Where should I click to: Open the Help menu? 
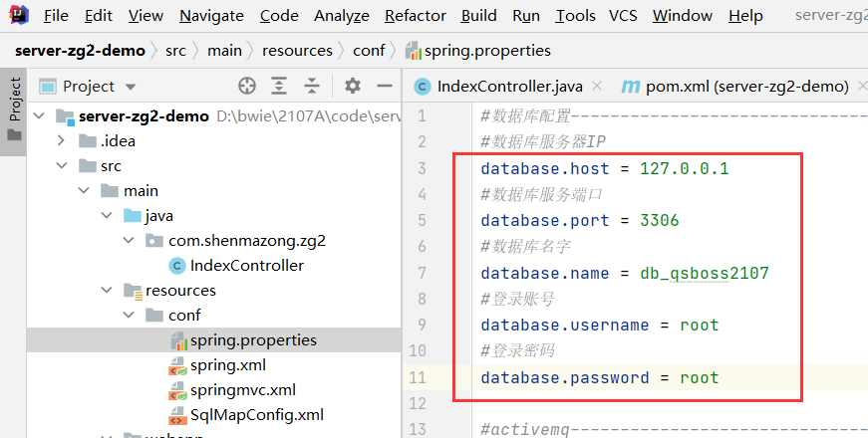[x=745, y=16]
